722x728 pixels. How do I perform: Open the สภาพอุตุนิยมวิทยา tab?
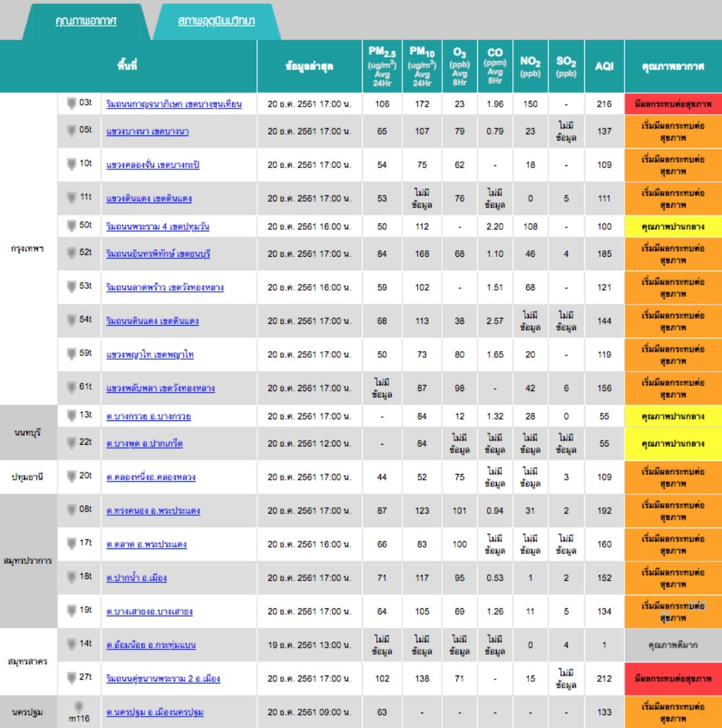coord(217,21)
